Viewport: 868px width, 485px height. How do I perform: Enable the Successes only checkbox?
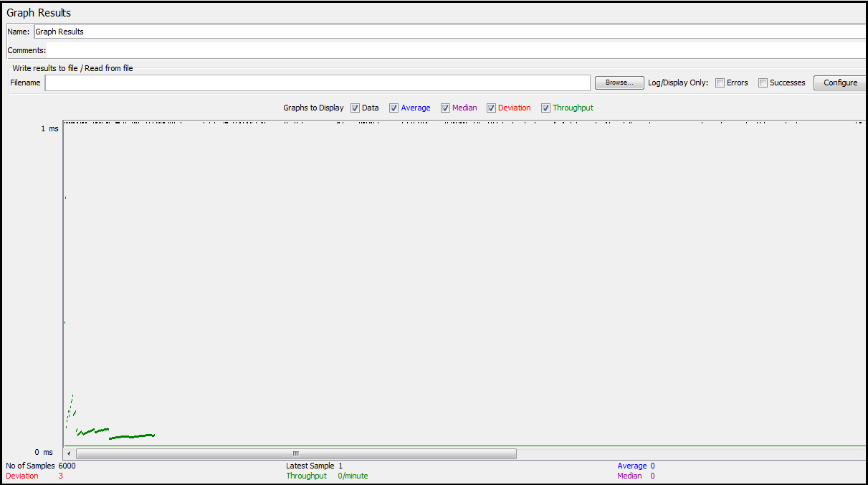(763, 83)
